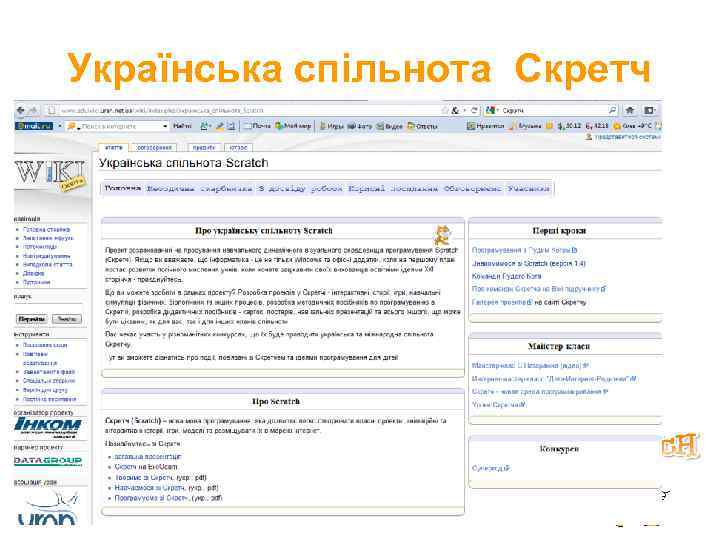Click the login link with user icon
Viewport: 720px width, 540px height.
(x=624, y=137)
